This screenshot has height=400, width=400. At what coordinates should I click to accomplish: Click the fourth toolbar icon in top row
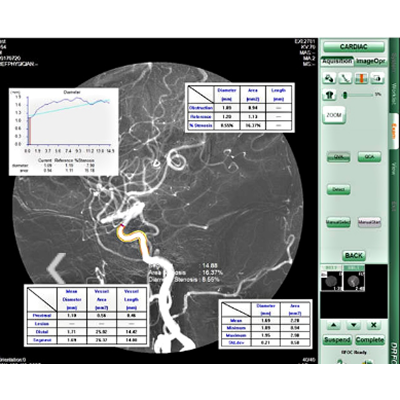pyautogui.click(x=377, y=79)
